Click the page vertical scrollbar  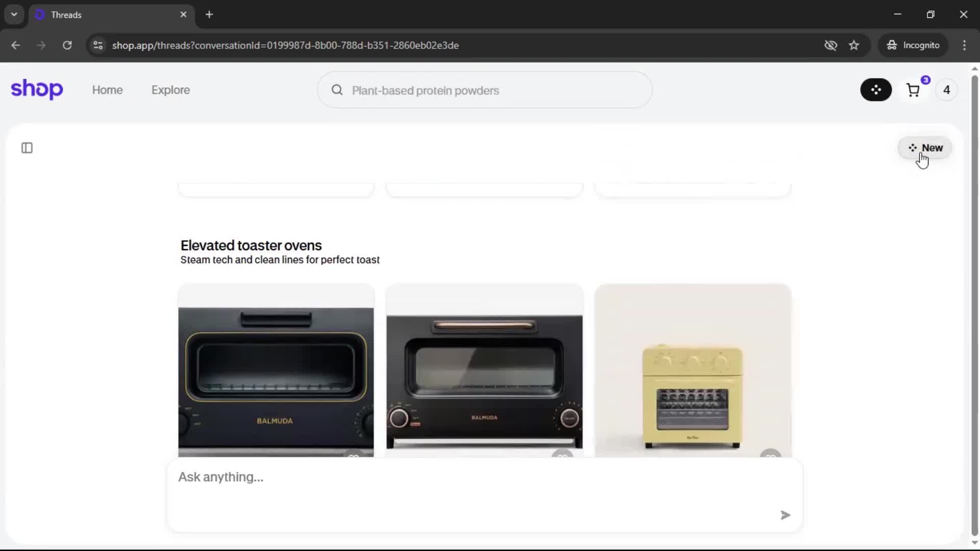974,306
